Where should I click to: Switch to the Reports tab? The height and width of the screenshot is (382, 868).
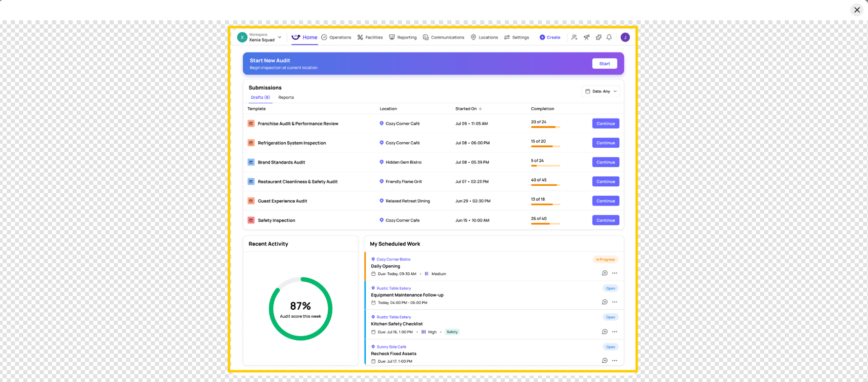286,97
